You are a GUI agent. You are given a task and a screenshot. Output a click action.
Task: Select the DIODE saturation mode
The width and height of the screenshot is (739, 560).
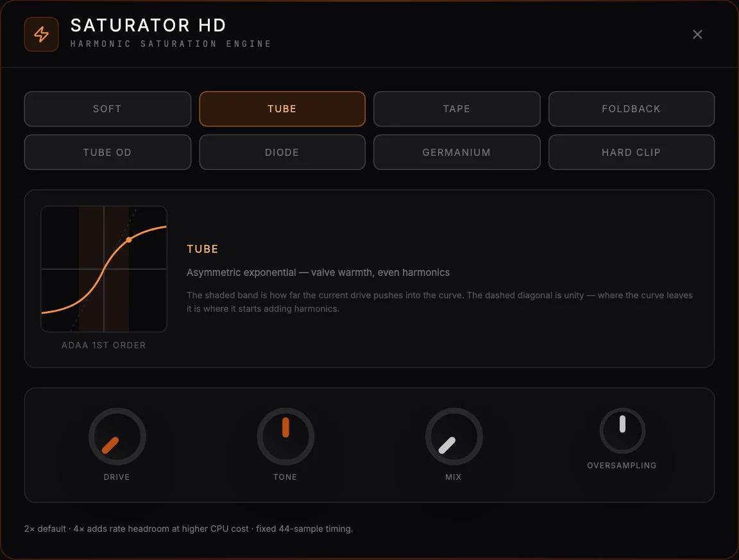(282, 152)
